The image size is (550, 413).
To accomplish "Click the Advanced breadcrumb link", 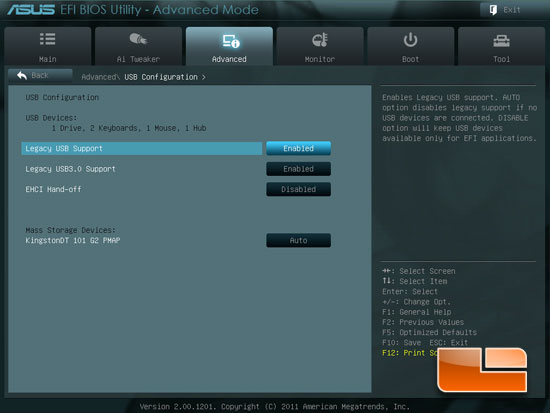I will point(100,77).
